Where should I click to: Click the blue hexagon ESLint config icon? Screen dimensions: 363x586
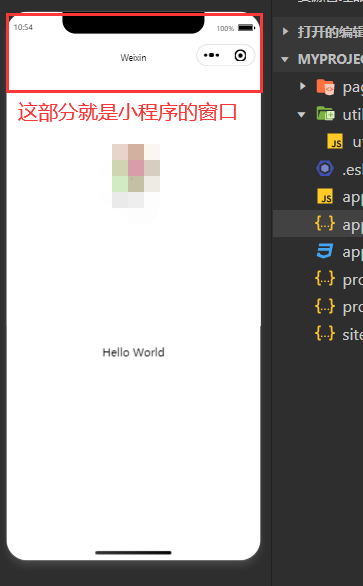tap(325, 169)
